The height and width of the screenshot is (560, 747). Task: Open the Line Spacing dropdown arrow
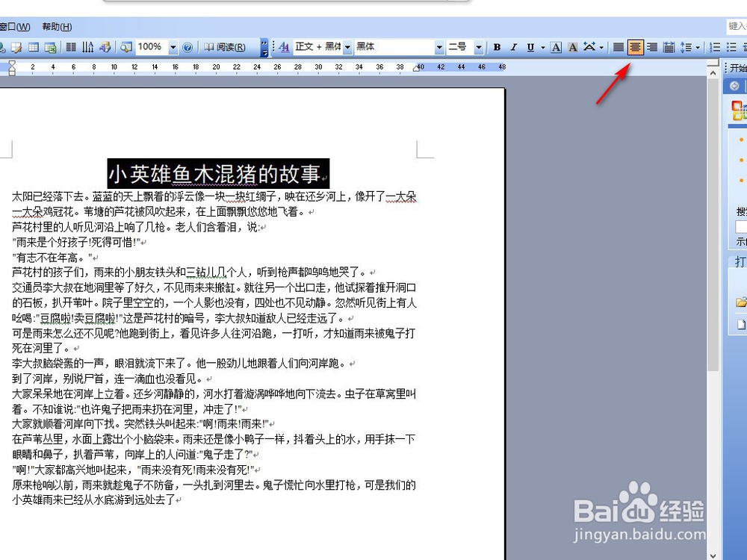(x=698, y=47)
